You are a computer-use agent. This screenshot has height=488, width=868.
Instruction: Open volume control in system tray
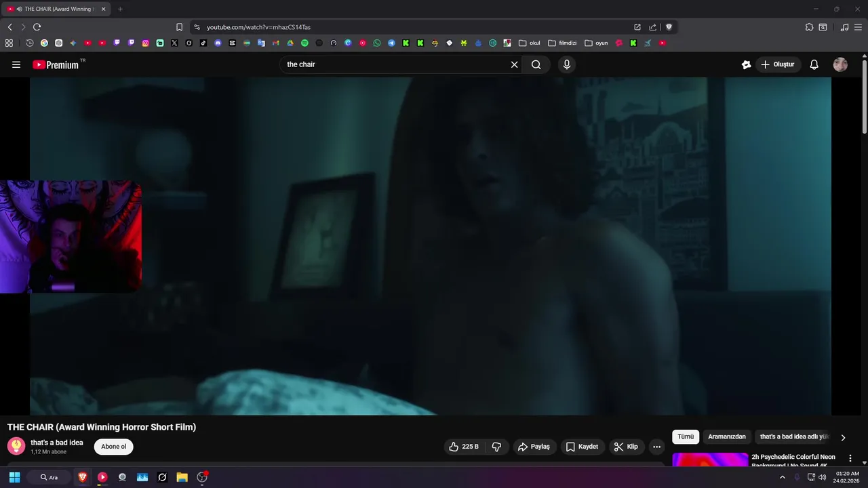click(823, 477)
